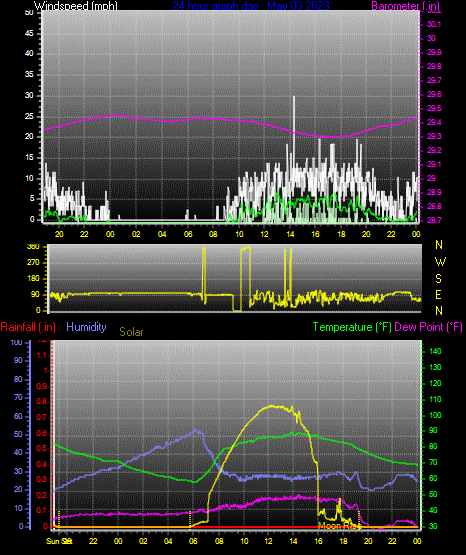Click the '25' windspeed axis value

pyautogui.click(x=29, y=116)
